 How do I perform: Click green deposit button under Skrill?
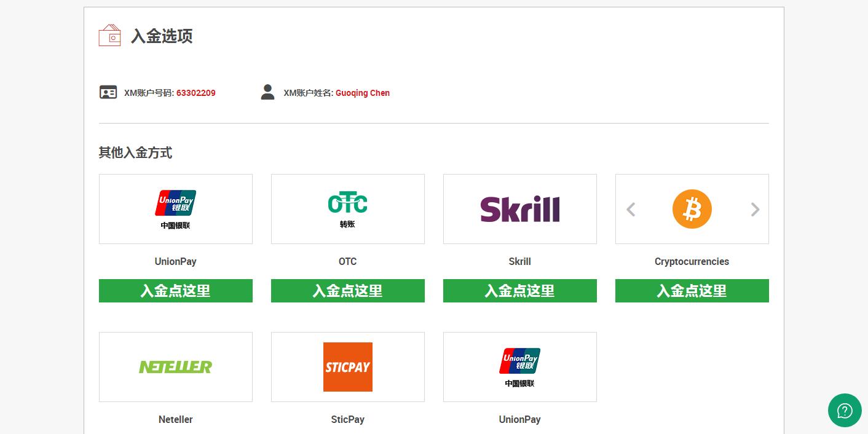click(520, 291)
